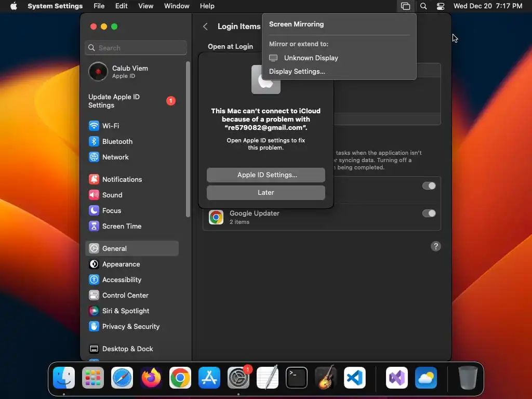The width and height of the screenshot is (532, 399).
Task: Open TextEdit from the Dock
Action: coord(268,378)
